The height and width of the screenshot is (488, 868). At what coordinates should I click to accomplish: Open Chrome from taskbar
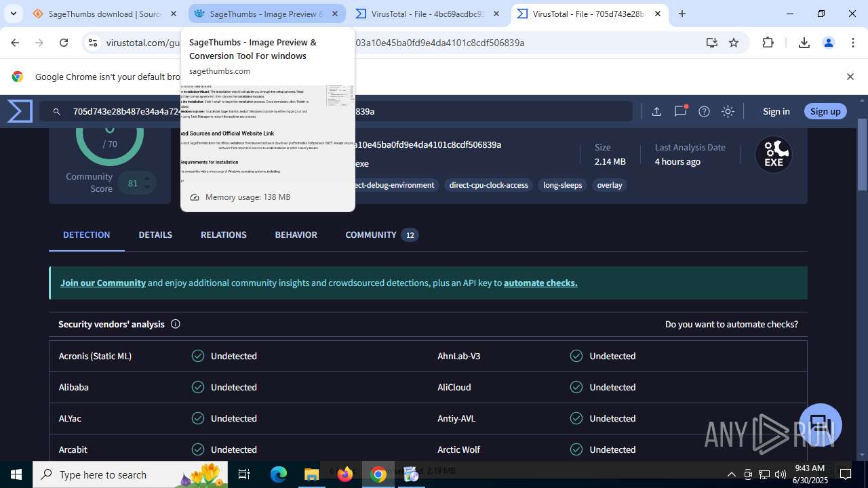pyautogui.click(x=378, y=474)
